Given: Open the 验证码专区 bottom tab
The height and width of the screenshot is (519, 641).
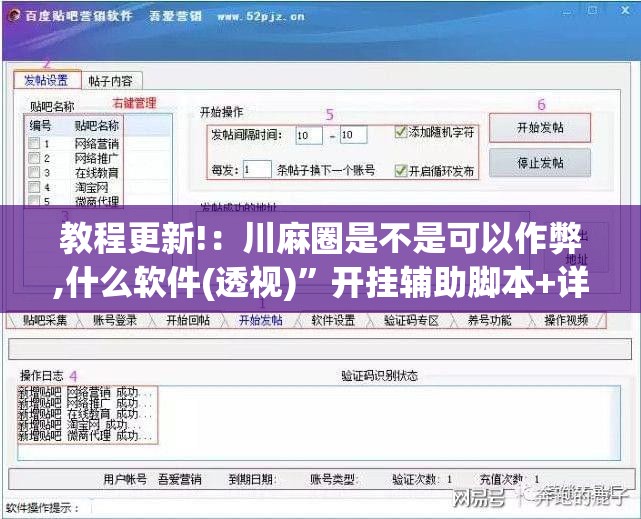Looking at the screenshot, I should click(x=411, y=320).
